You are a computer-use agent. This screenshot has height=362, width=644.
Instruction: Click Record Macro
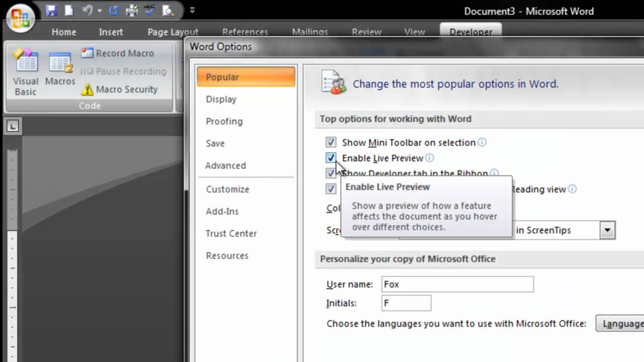pos(118,53)
